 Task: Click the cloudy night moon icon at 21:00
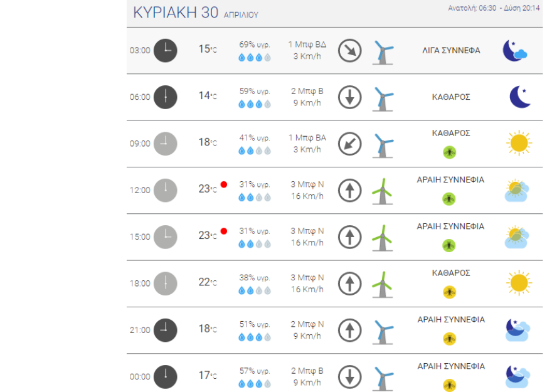pos(517,330)
